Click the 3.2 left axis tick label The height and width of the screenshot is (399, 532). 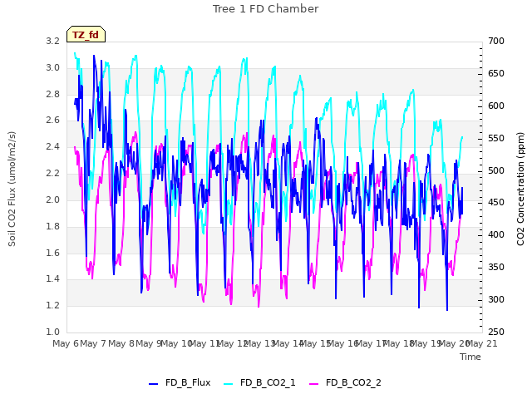pos(52,41)
